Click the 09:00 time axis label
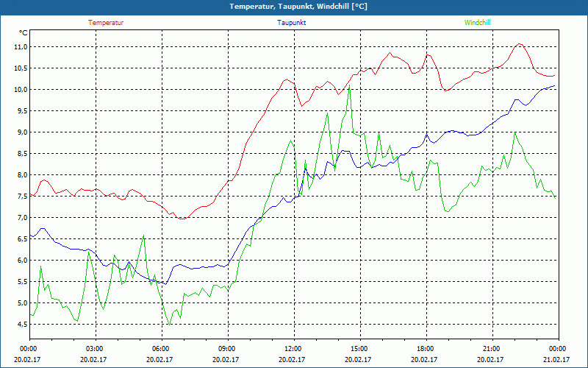The height and width of the screenshot is (368, 588). point(228,349)
